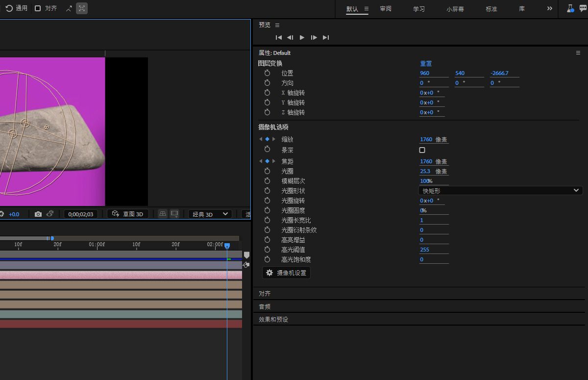Click the 光圈 stopwatch icon

coord(267,171)
